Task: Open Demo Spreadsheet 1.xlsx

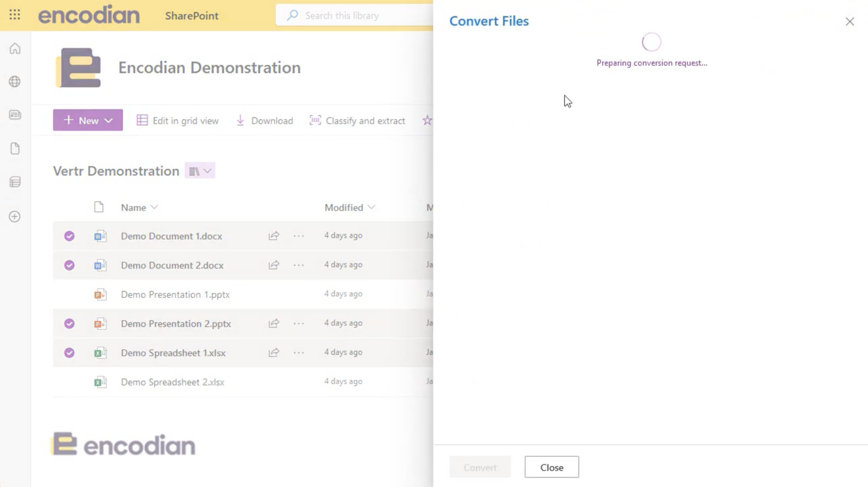Action: 173,353
